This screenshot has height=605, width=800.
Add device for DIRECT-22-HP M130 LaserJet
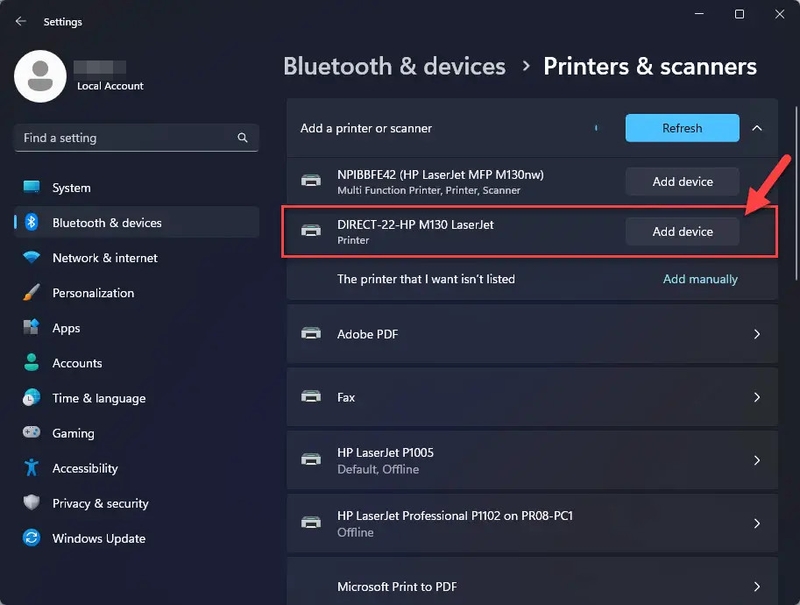682,231
